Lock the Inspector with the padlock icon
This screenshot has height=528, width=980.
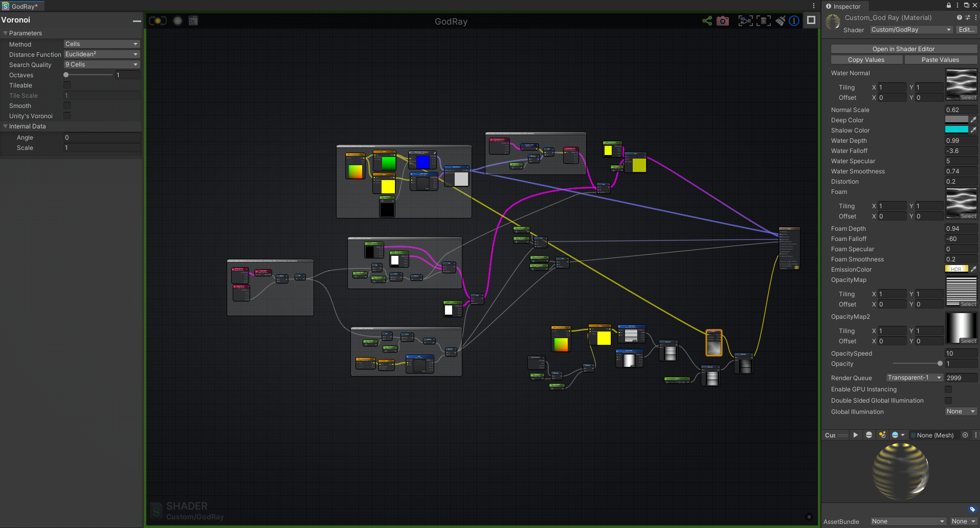coord(949,5)
